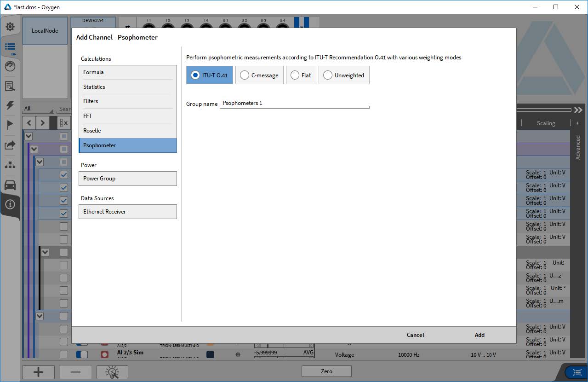Click the channel search field
The width and height of the screenshot is (588, 382).
(64, 109)
